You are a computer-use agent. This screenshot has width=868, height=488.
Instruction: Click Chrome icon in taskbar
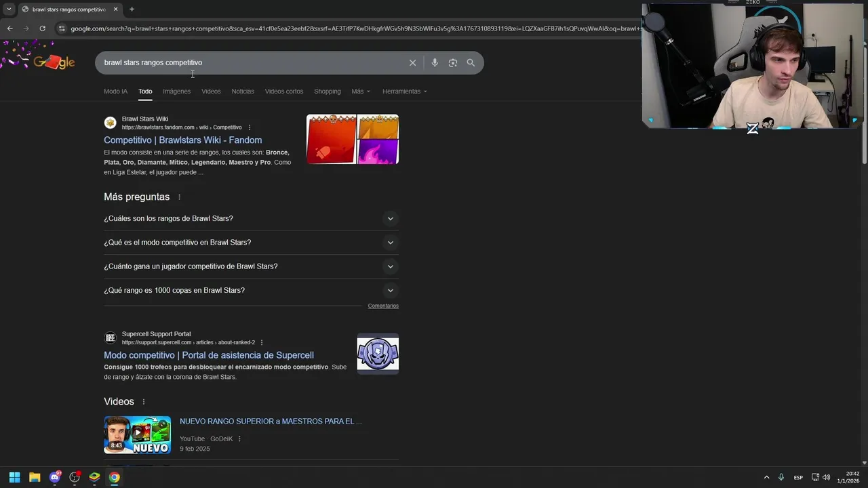115,477
